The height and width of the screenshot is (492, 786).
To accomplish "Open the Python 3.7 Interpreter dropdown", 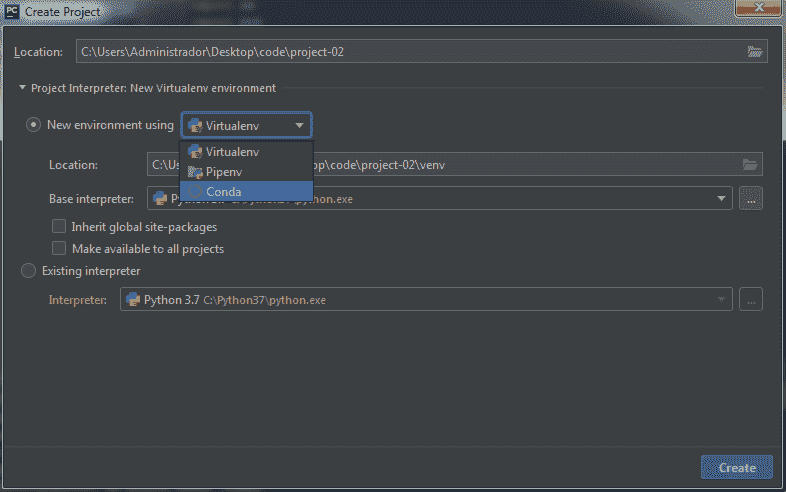I will click(x=722, y=299).
